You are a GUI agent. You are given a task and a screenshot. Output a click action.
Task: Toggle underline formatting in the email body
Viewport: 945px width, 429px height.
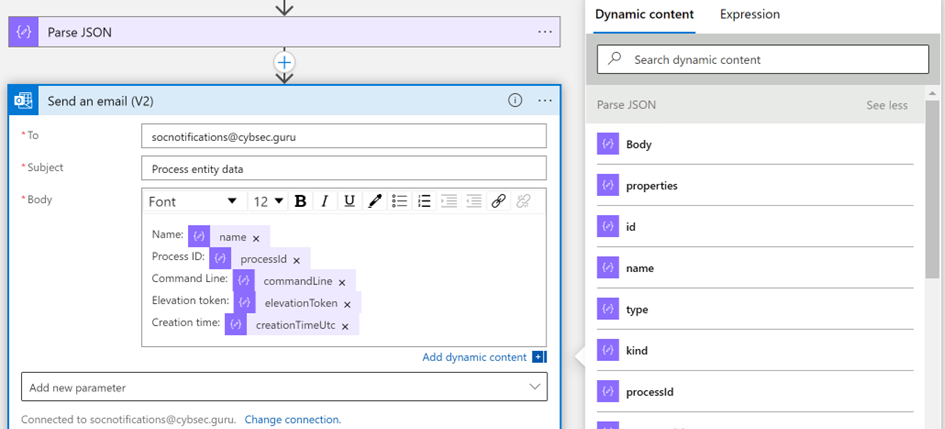pyautogui.click(x=349, y=201)
